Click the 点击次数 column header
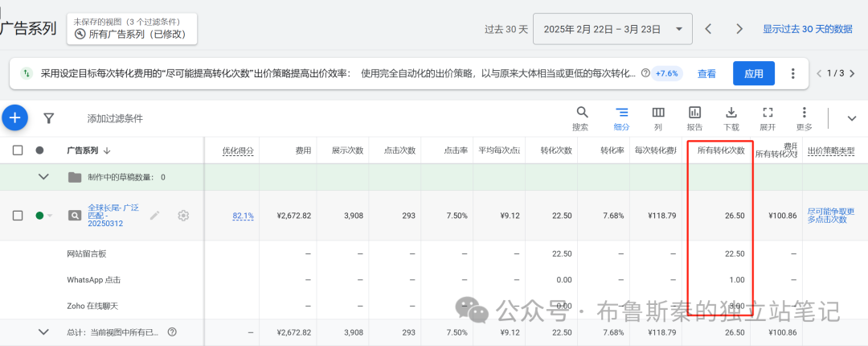 point(399,150)
